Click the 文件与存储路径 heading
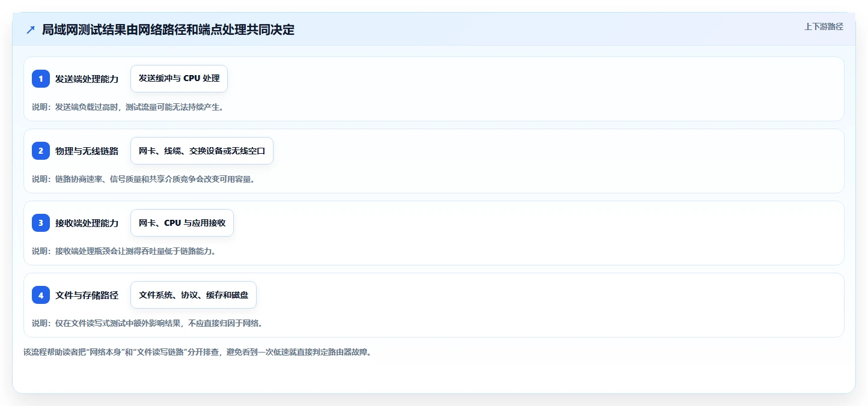 coord(87,295)
